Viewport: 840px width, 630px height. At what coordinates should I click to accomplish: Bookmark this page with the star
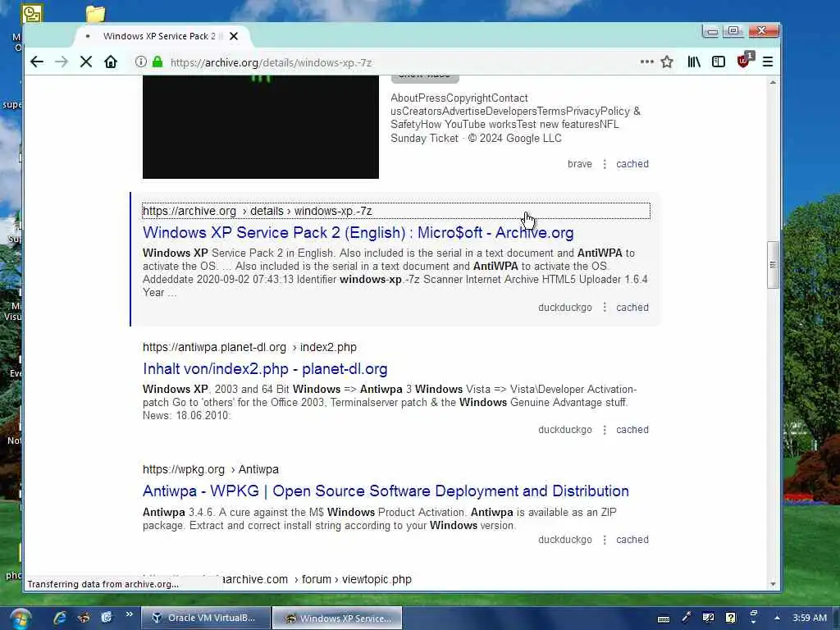667,62
